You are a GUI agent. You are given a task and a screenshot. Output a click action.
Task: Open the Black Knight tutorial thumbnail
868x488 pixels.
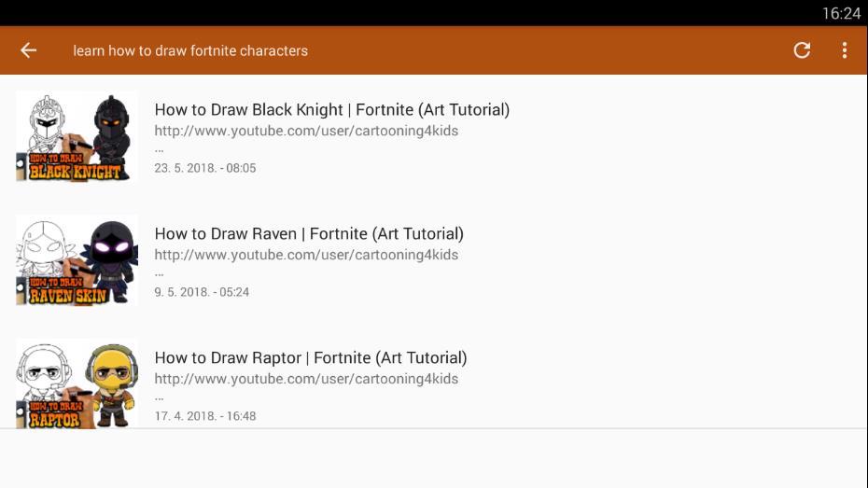point(77,136)
